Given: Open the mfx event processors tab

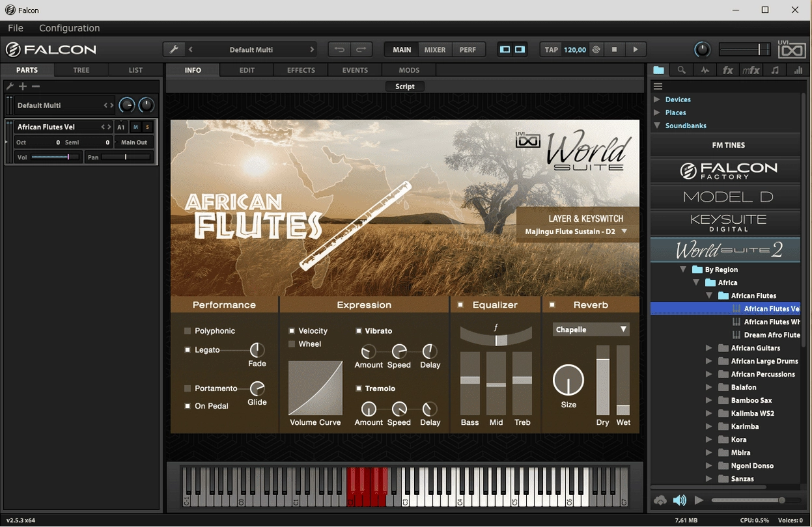Looking at the screenshot, I should [751, 70].
